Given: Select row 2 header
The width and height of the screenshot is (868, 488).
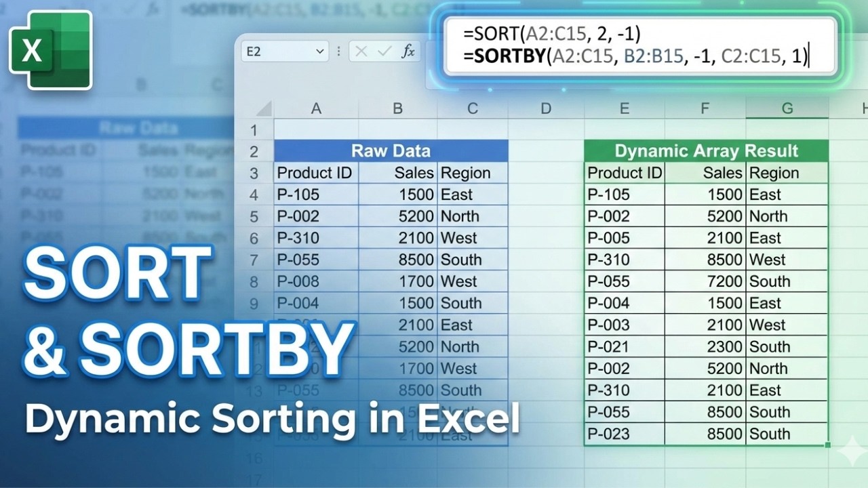Looking at the screenshot, I should [254, 151].
